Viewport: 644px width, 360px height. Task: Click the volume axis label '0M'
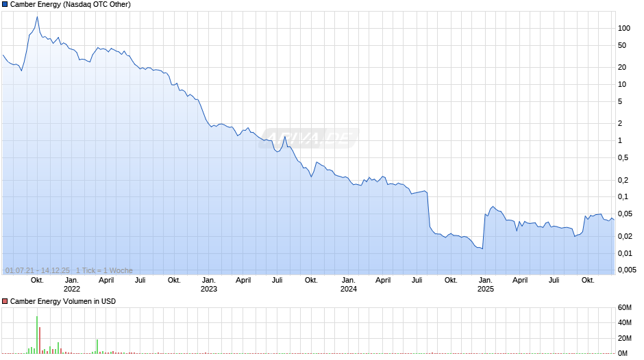click(623, 353)
